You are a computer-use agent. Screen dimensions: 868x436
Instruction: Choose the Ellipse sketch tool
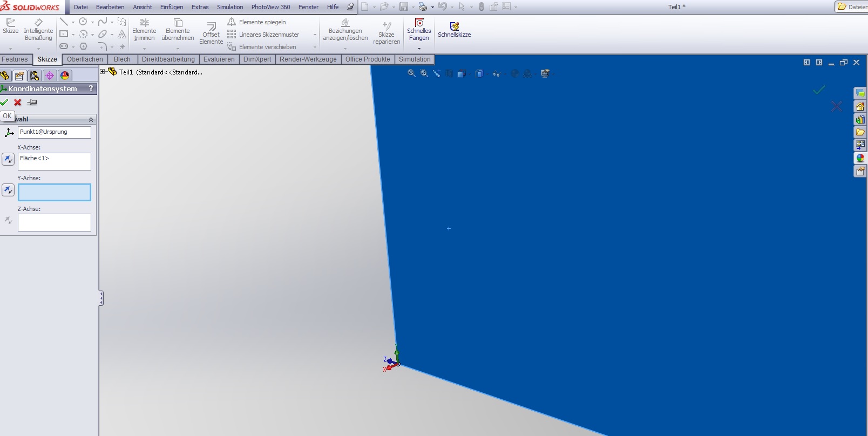(x=103, y=34)
